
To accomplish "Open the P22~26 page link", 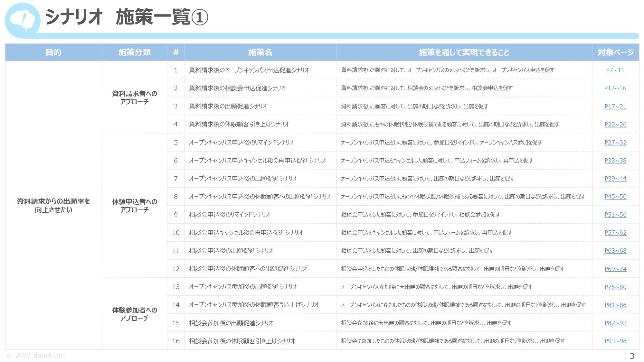I will click(x=615, y=124).
